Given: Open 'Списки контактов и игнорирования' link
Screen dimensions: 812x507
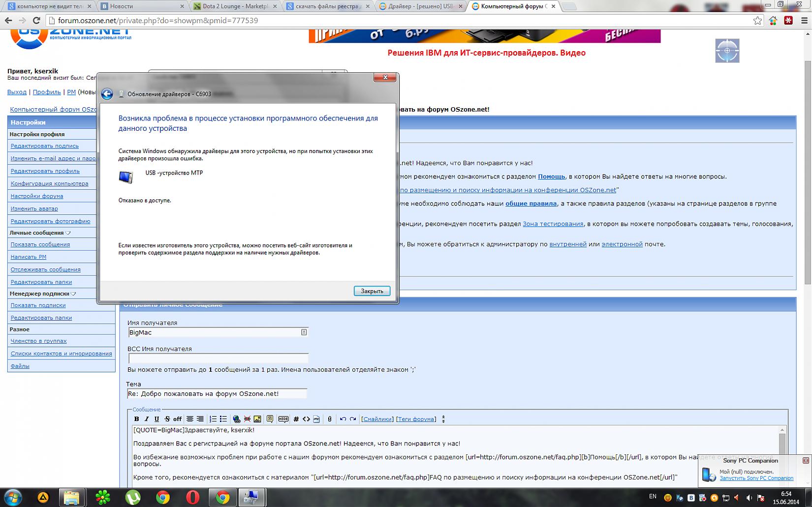Looking at the screenshot, I should click(62, 354).
